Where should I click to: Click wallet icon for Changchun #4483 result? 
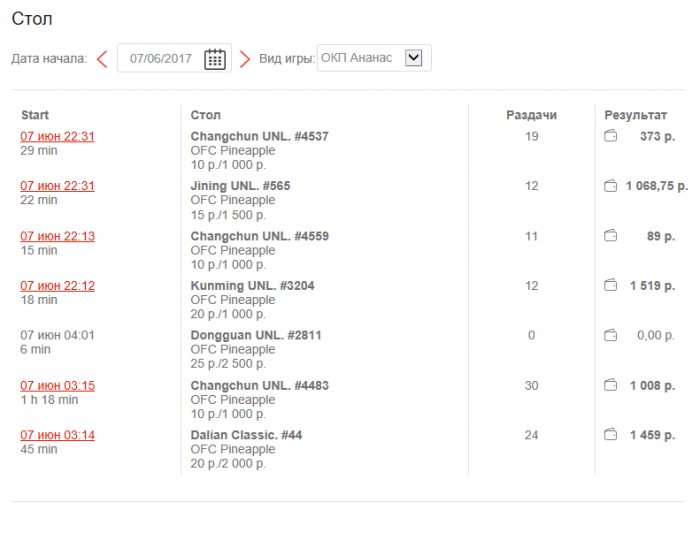point(611,385)
